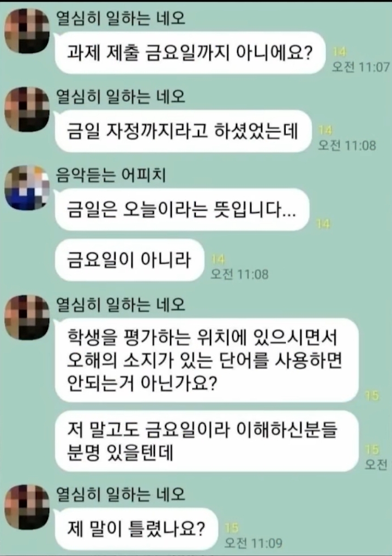Viewport: 392px width, 556px height.
Task: Select the '금일 자정까지라고 하셨었는데' bubble
Action: point(183,131)
